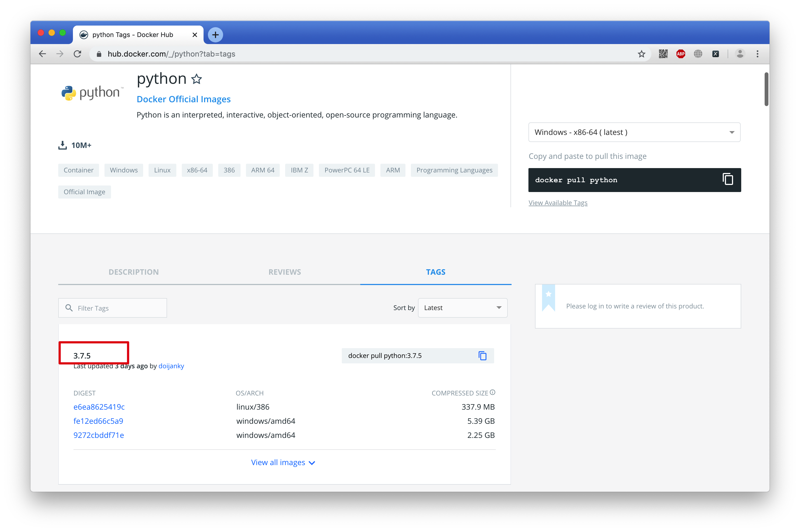This screenshot has height=532, width=800.
Task: Reload the current page
Action: (77, 54)
